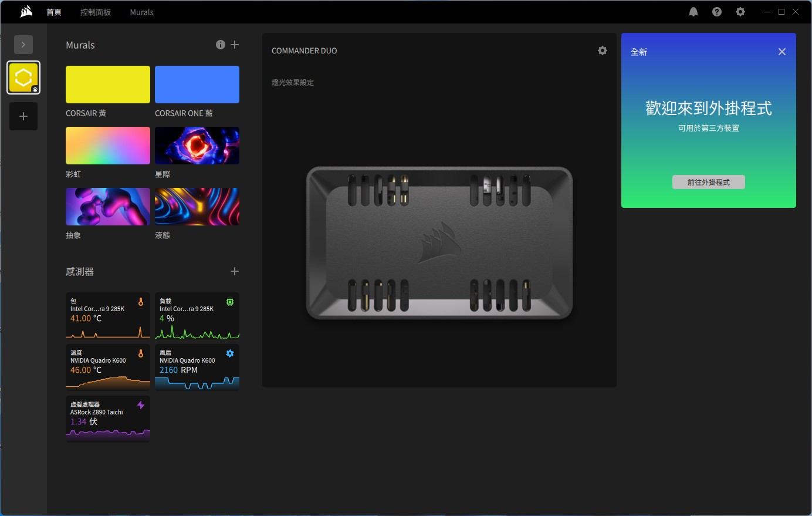
Task: Open iCUE settings gear in title bar
Action: coord(740,12)
